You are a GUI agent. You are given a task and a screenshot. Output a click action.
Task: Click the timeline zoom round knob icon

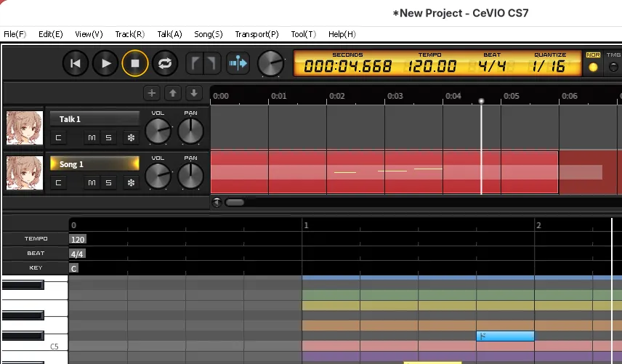(217, 202)
